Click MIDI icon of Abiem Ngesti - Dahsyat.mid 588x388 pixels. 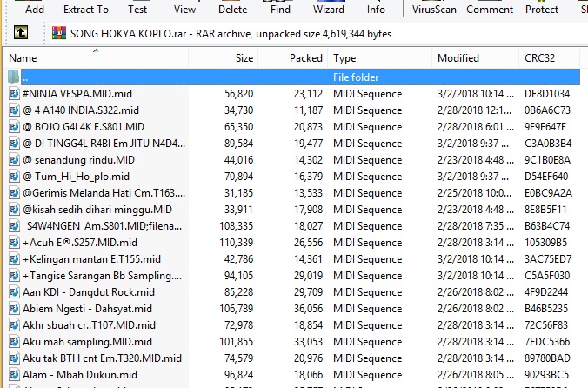14,308
